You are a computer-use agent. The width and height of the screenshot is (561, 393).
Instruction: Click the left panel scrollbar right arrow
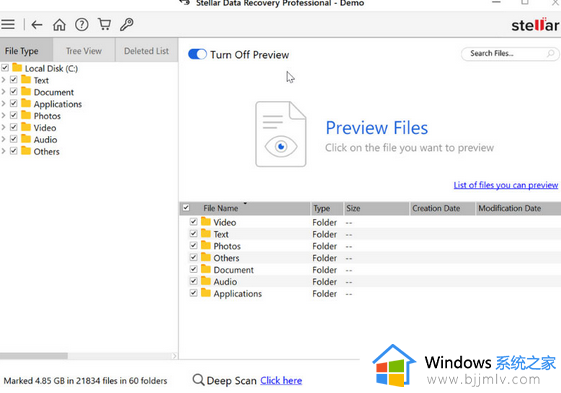(174, 356)
